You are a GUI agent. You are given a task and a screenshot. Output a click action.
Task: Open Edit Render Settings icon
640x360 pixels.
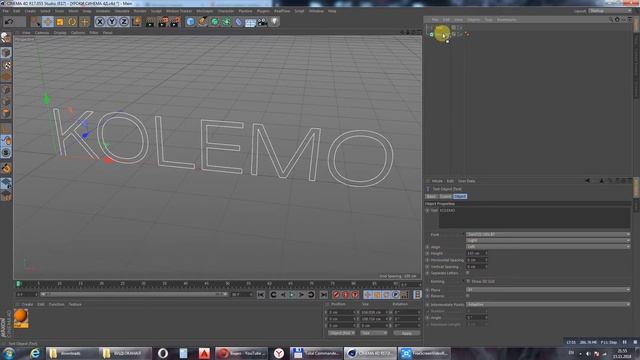point(175,22)
